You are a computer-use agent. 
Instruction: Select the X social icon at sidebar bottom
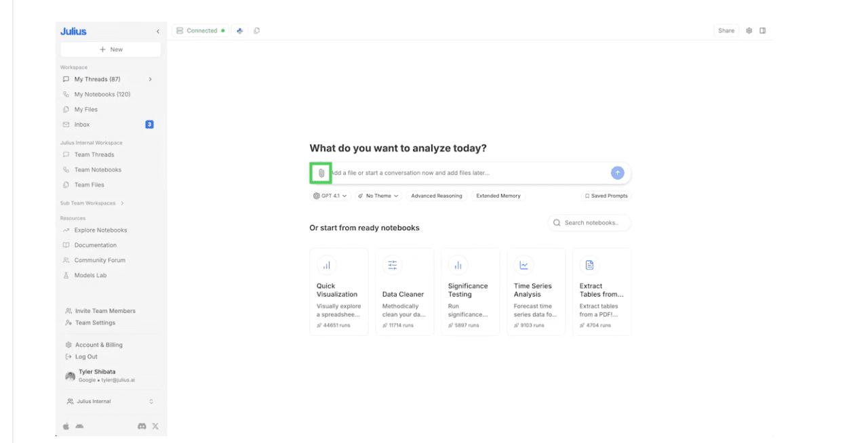155,426
